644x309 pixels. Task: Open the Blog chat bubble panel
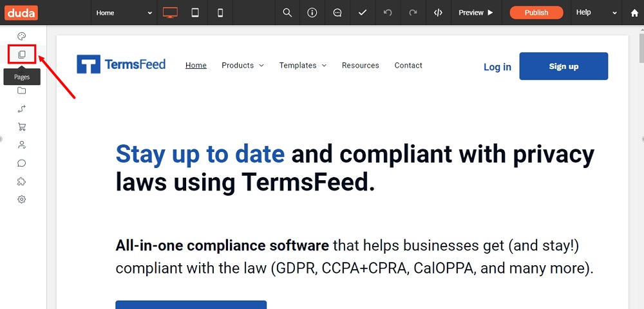pyautogui.click(x=22, y=164)
